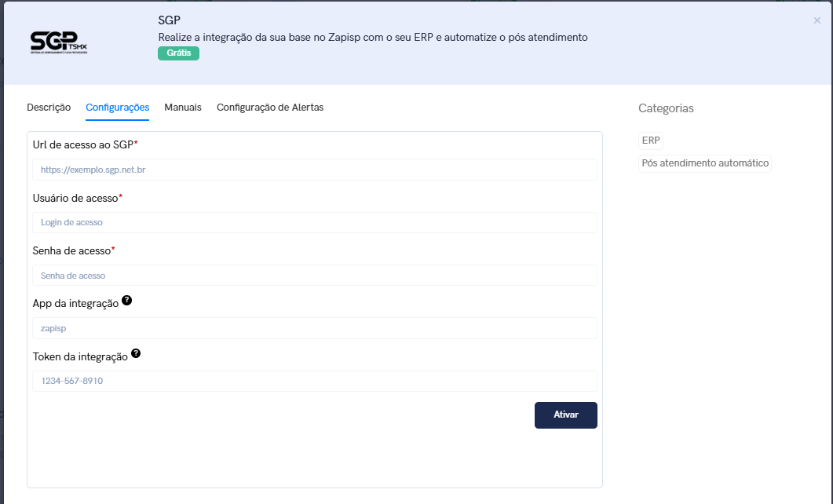Select the Configurações tab
The image size is (833, 504).
click(x=117, y=108)
